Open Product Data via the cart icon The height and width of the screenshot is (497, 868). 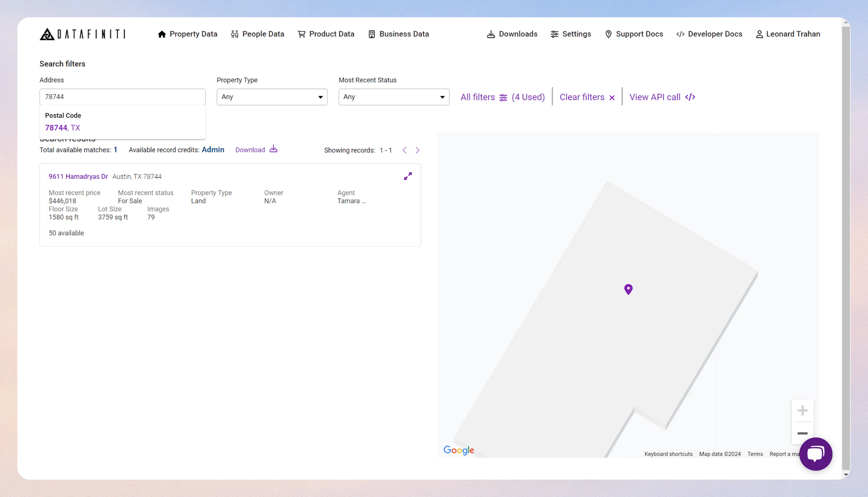[301, 34]
